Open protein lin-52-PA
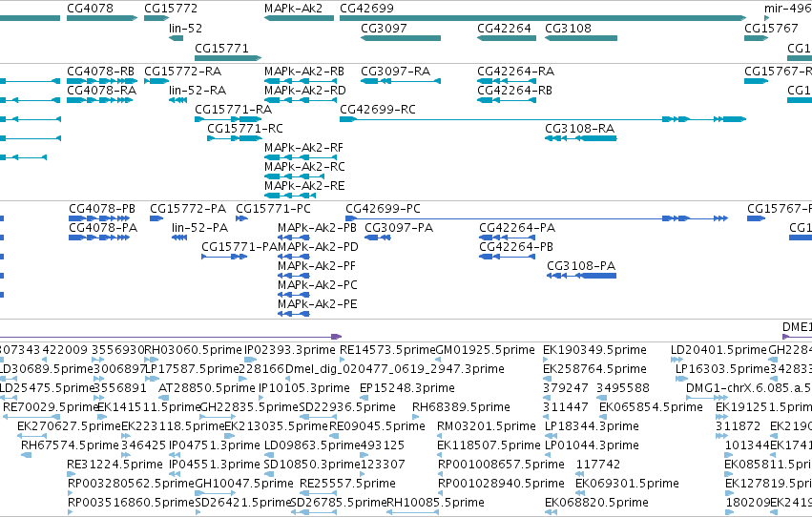Screen dimensions: 812x517 (199, 228)
